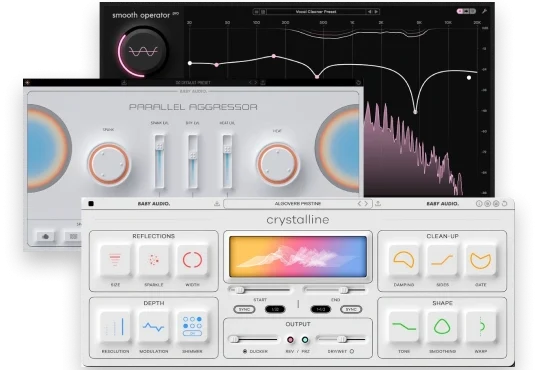Click the info circle icon in Crystalline header
Screen dimensions: 537x370
pyautogui.click(x=479, y=204)
